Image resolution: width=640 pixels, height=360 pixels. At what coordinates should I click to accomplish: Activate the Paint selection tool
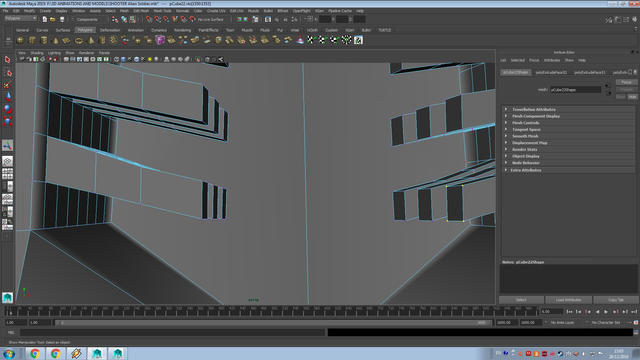pyautogui.click(x=7, y=84)
